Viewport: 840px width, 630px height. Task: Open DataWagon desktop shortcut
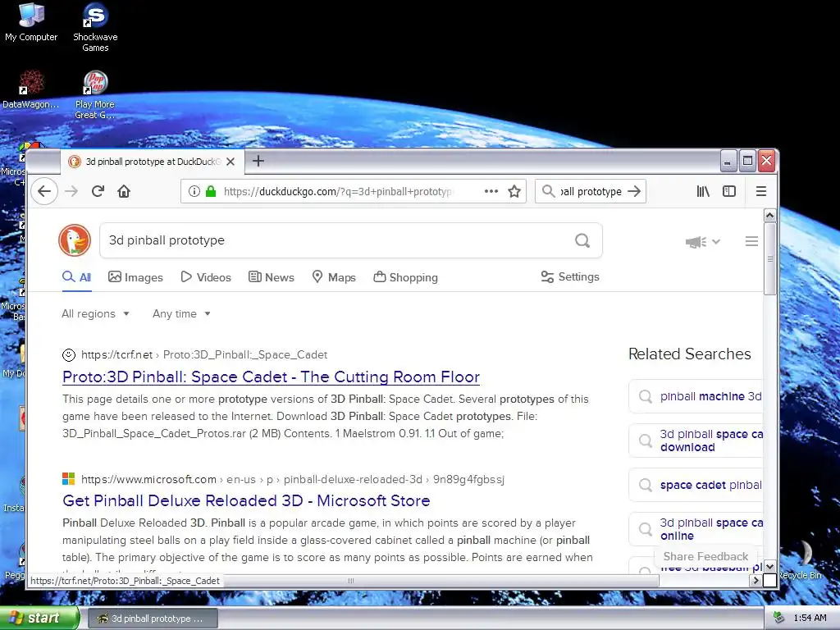(x=31, y=89)
